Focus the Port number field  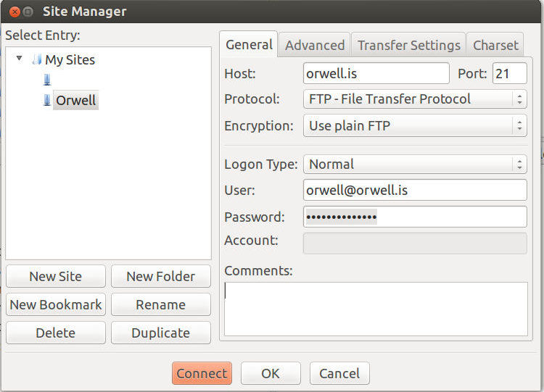coord(509,74)
